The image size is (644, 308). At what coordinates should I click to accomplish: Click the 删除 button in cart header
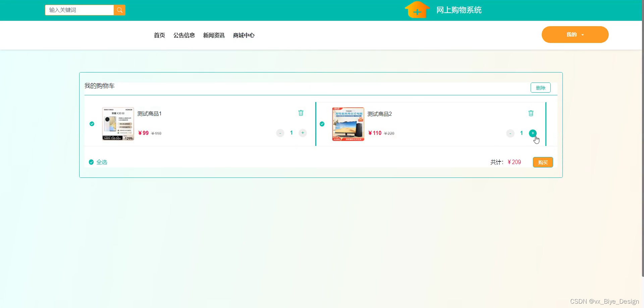tap(540, 88)
